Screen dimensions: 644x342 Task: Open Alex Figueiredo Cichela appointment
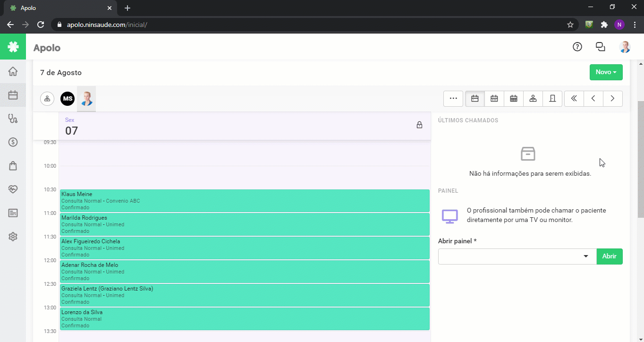(x=245, y=248)
